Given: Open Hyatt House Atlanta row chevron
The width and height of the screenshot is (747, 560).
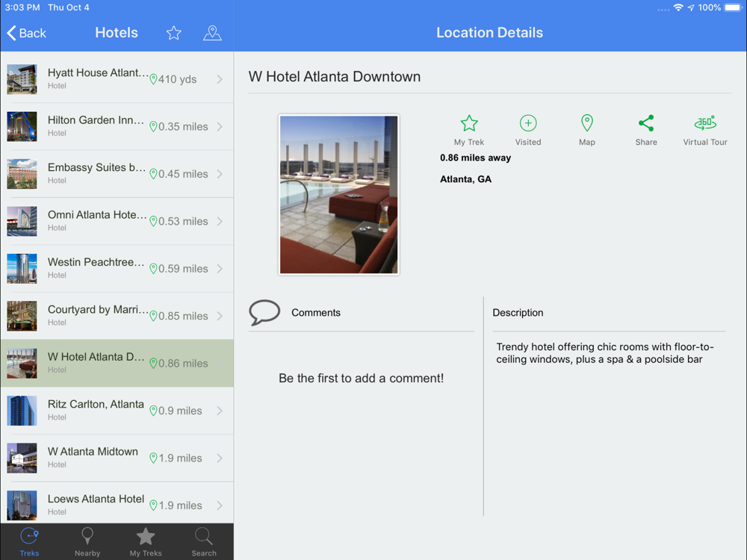Looking at the screenshot, I should pyautogui.click(x=220, y=79).
